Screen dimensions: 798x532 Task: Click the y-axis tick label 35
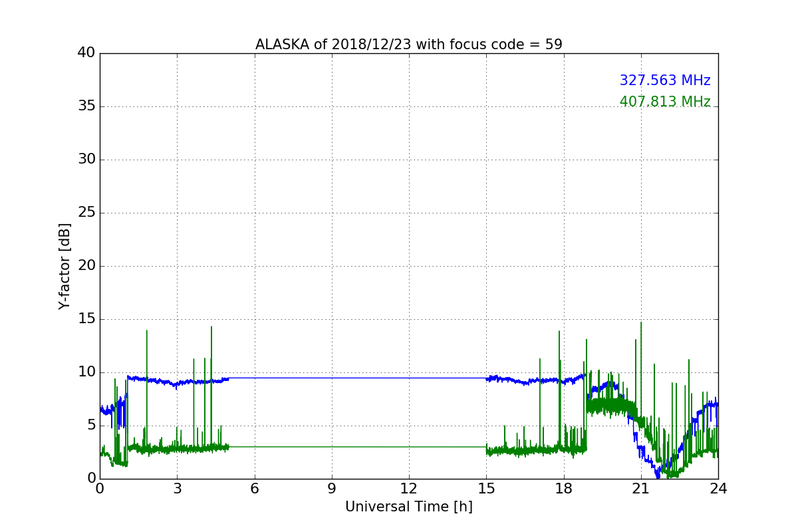pyautogui.click(x=86, y=106)
